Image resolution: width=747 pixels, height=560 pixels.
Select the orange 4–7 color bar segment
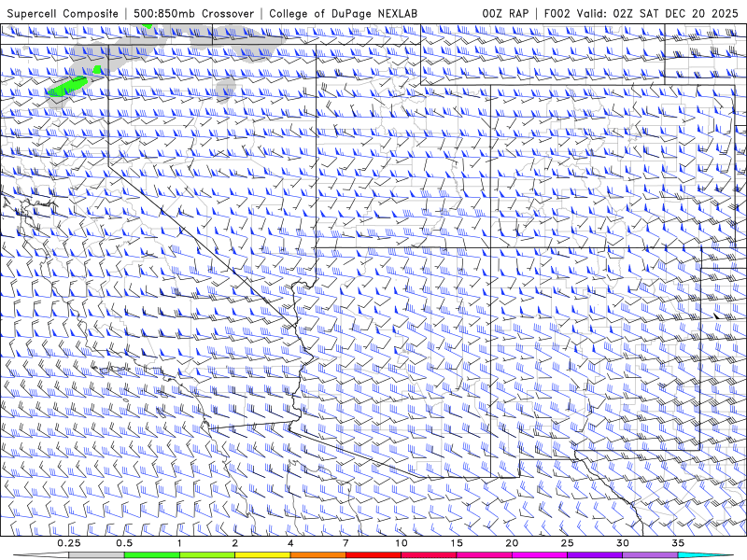[317, 555]
